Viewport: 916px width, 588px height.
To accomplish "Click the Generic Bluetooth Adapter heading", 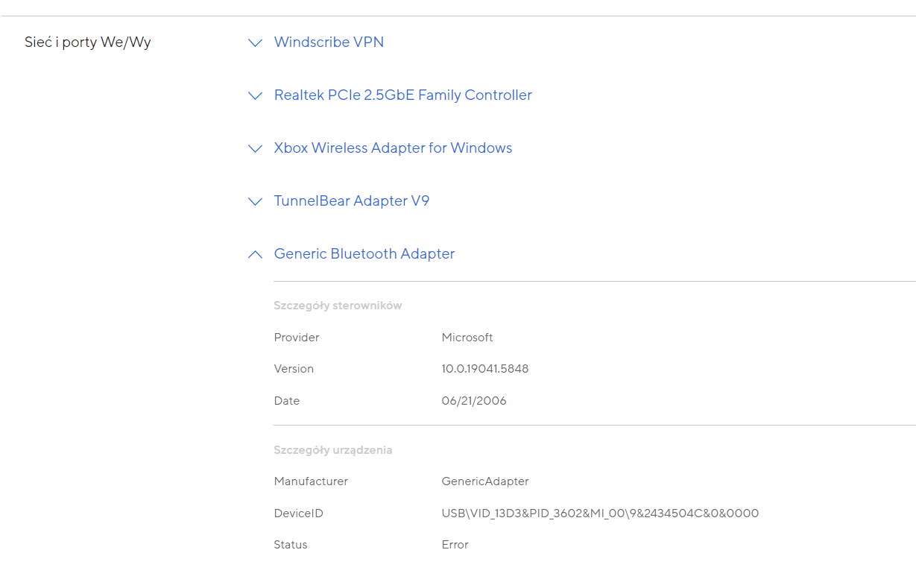I will [364, 254].
